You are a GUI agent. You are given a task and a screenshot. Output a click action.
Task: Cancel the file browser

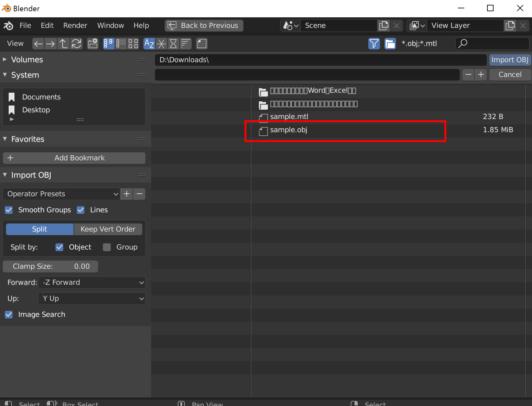510,75
